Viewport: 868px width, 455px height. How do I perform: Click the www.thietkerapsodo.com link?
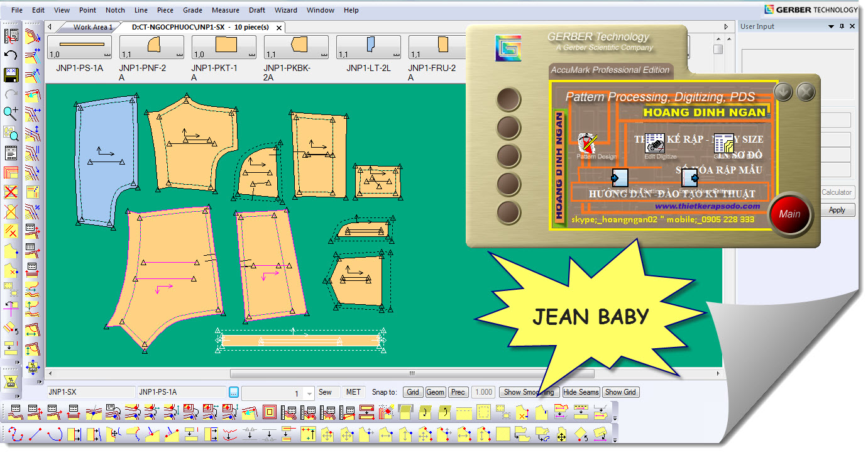[x=707, y=206]
